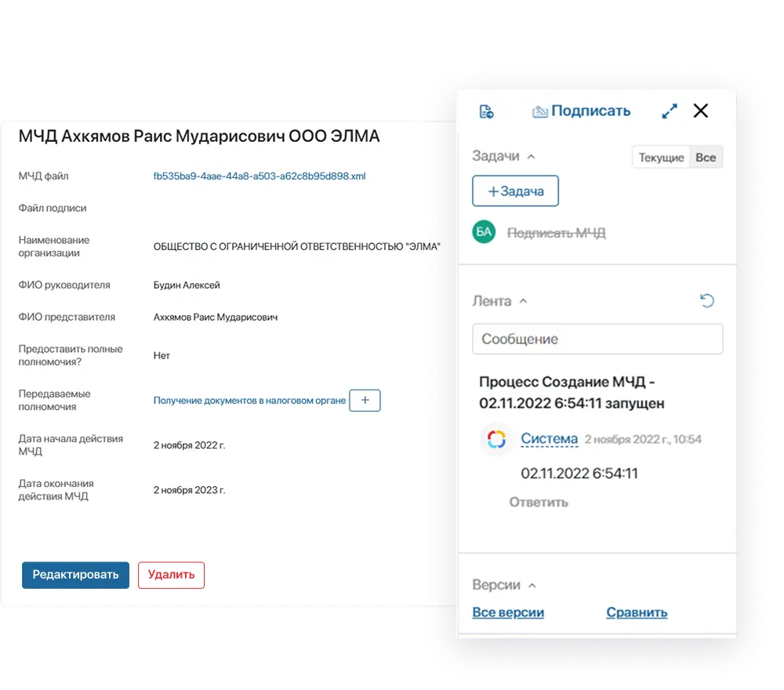Add a power with the plus button

pyautogui.click(x=365, y=401)
